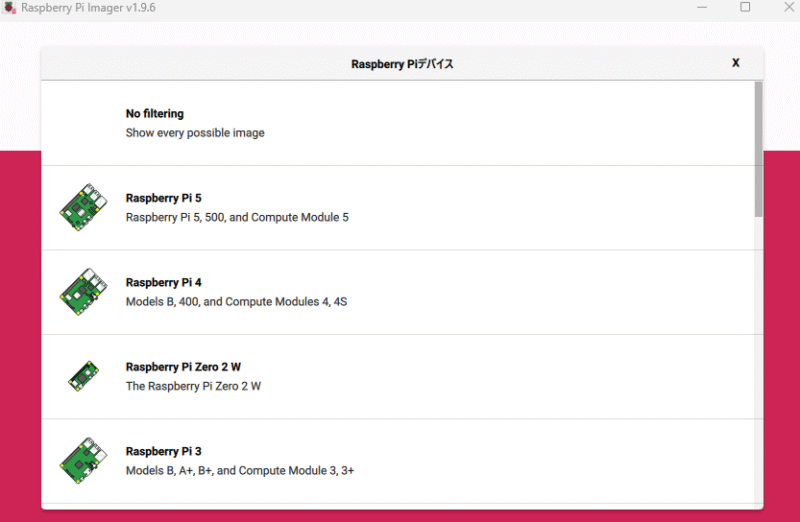Pick the Raspberry Pi 4 title
The image size is (800, 522).
pyautogui.click(x=163, y=282)
